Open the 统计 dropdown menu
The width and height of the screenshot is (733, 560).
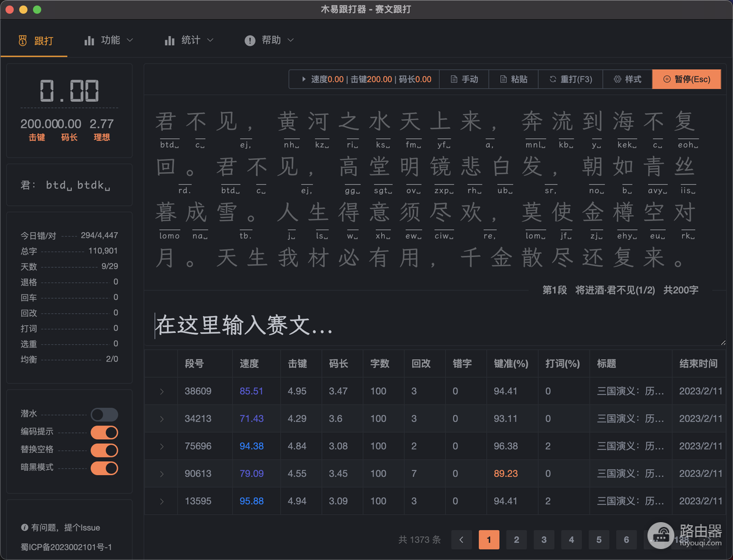pyautogui.click(x=189, y=40)
